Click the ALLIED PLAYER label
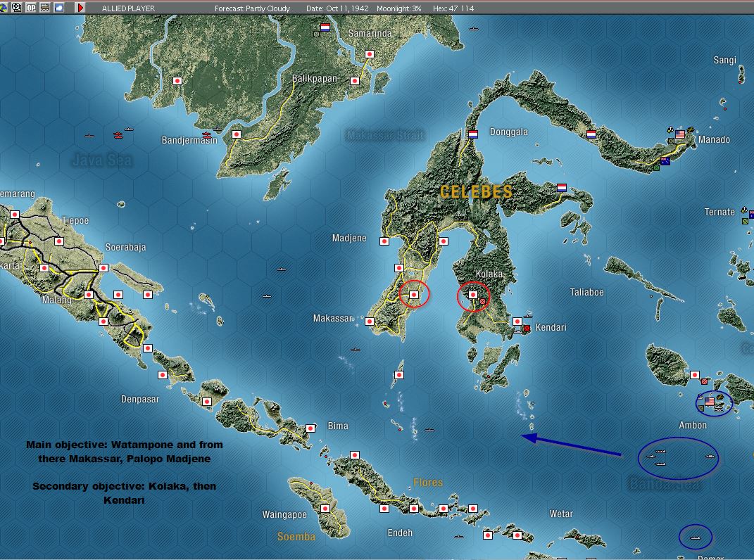The width and height of the screenshot is (754, 560). pos(128,8)
